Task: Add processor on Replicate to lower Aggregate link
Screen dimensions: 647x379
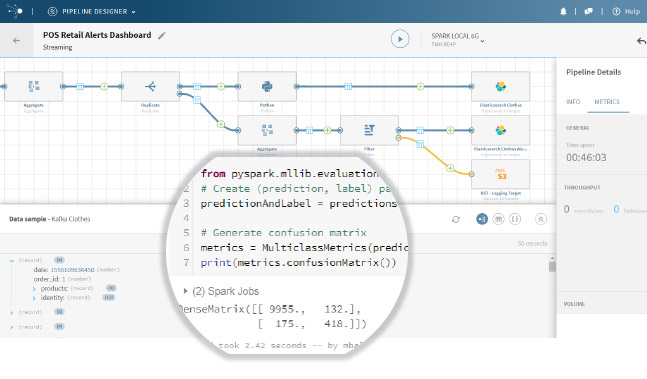Action: pos(221,124)
